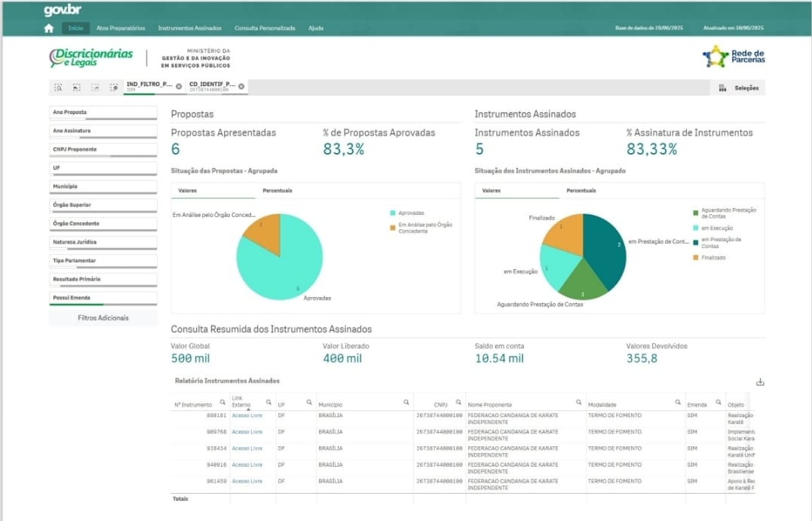
Task: Open the Órgão Concedente filter
Action: point(103,224)
